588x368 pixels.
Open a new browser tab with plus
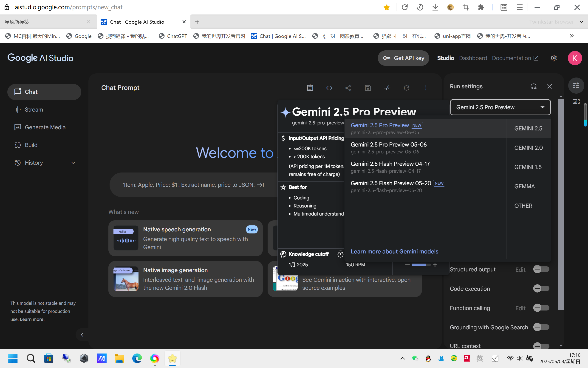(x=197, y=22)
